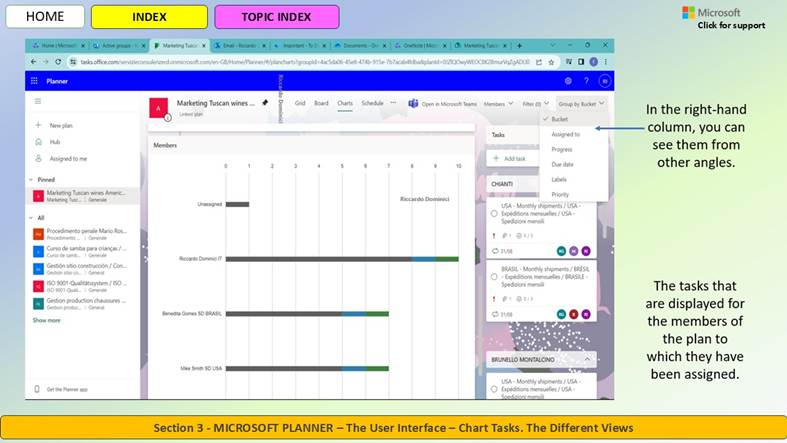Choose Progress in group-by menu
This screenshot has height=443, width=787.
[x=574, y=150]
